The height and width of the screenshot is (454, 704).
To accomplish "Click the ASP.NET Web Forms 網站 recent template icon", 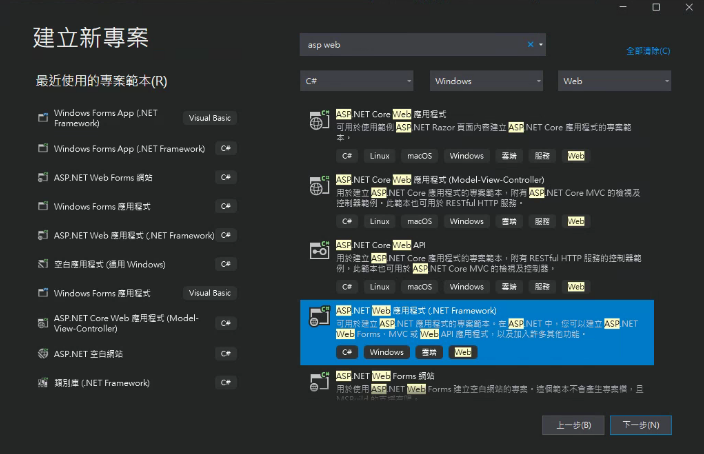I will pos(43,177).
